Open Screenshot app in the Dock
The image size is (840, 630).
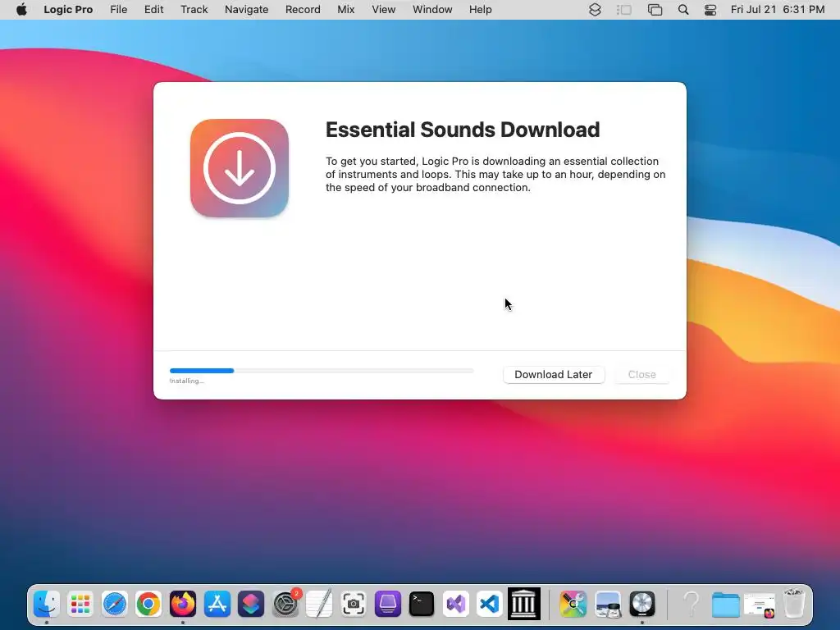point(354,604)
